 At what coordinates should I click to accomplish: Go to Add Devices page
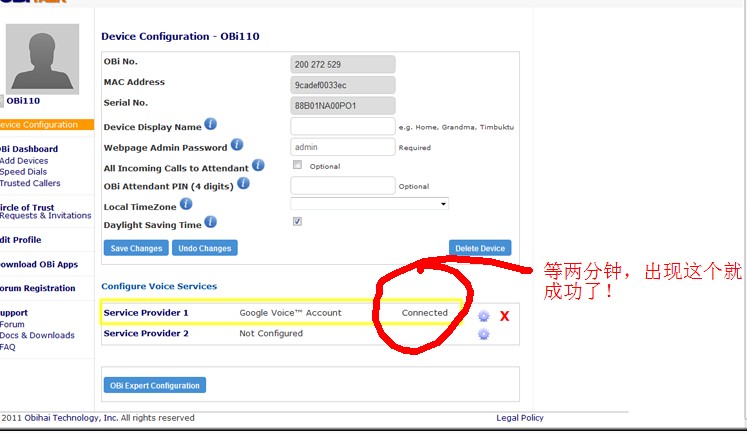click(x=24, y=161)
